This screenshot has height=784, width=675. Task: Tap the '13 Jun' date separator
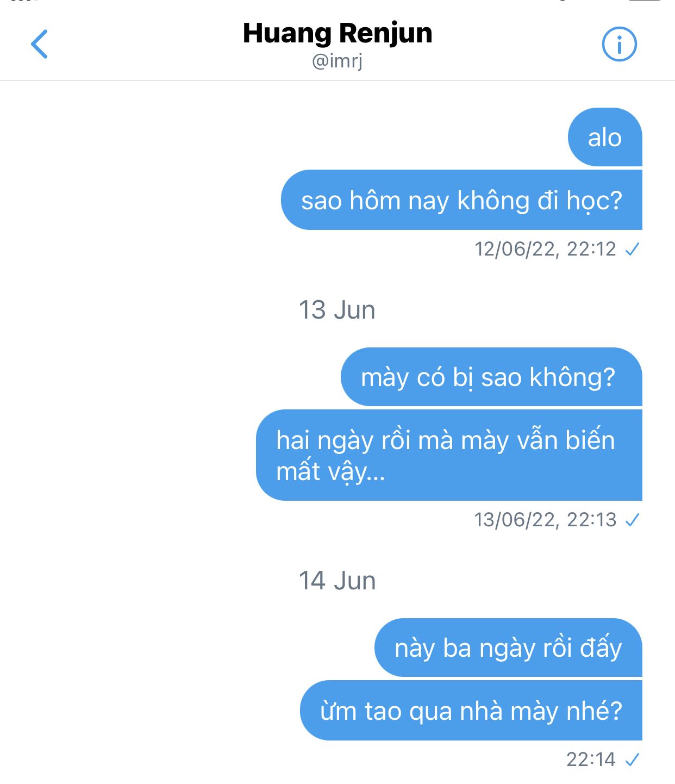pyautogui.click(x=337, y=310)
